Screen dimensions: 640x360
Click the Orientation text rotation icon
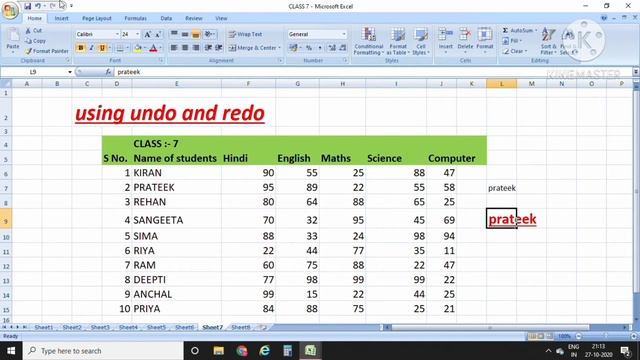209,34
